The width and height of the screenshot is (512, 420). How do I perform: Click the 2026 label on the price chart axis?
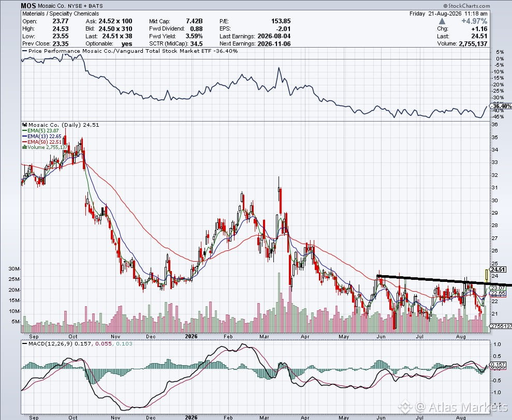coord(191,336)
